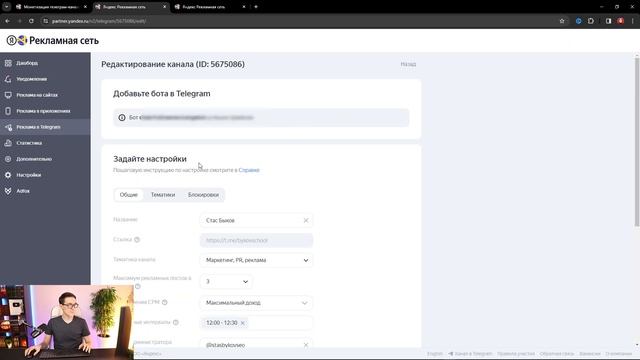Screen dimensions: 640x360
Task: Switch to Тематики settings tab
Action: point(163,195)
